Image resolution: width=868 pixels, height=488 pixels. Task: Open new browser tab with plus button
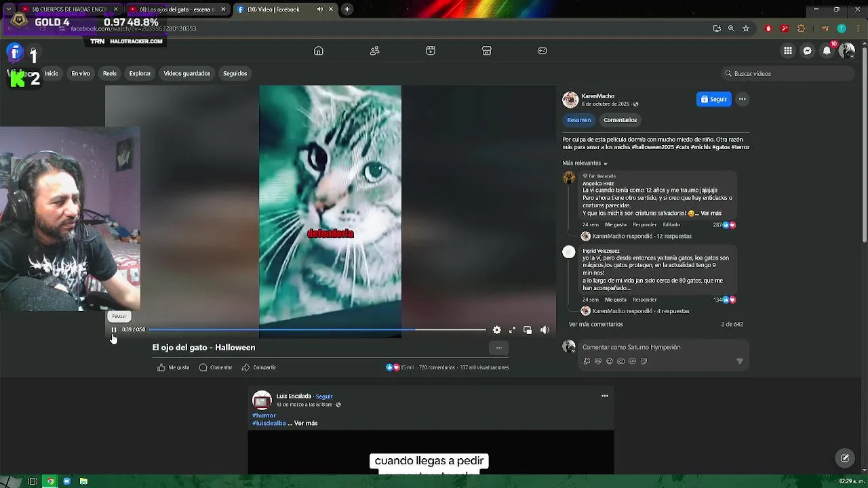(347, 9)
